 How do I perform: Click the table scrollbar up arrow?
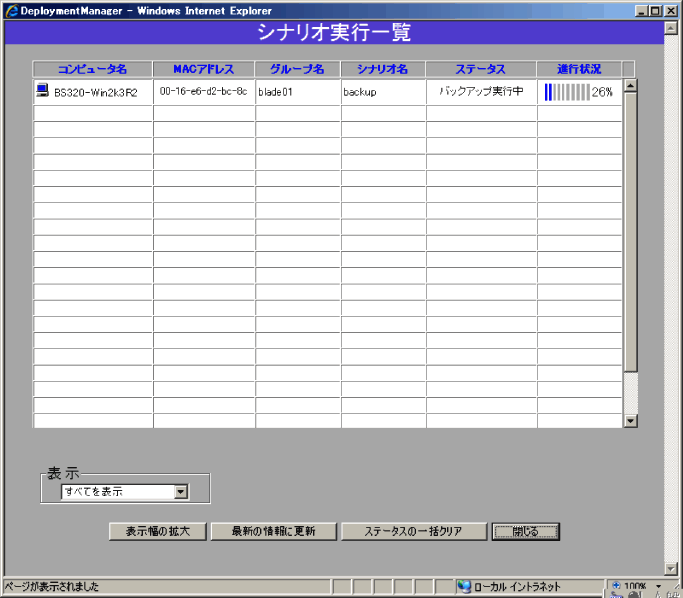pos(630,86)
